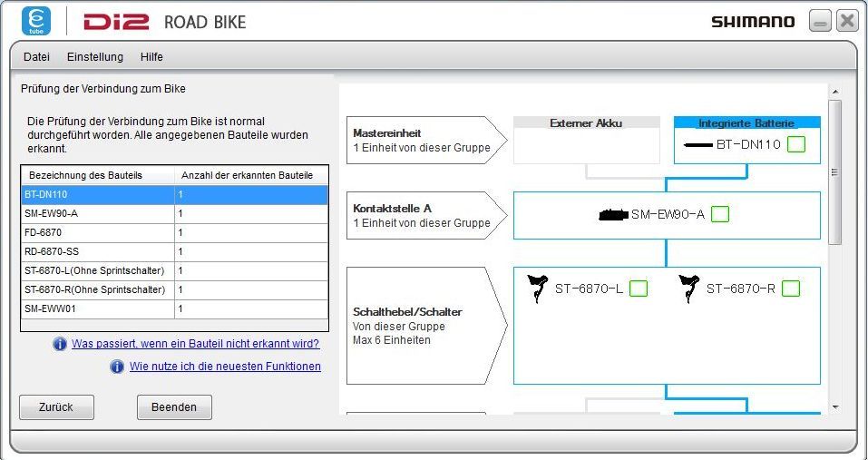
Task: Click info icon beside unrecognized component link
Action: coord(60,344)
